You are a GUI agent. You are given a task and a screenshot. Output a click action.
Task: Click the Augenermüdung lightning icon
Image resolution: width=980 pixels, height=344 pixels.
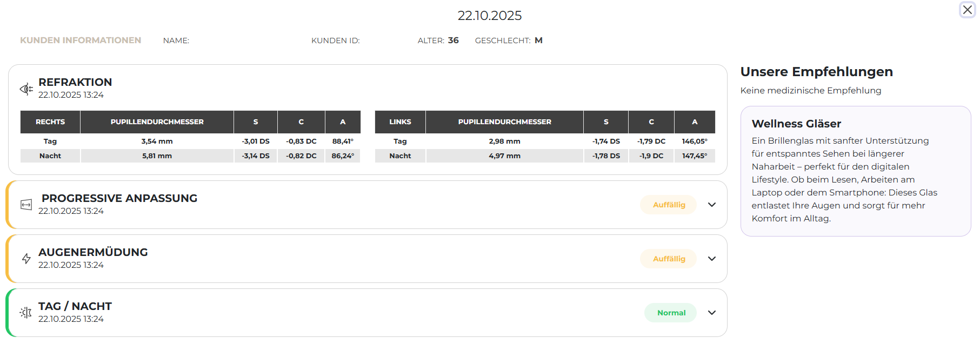26,259
